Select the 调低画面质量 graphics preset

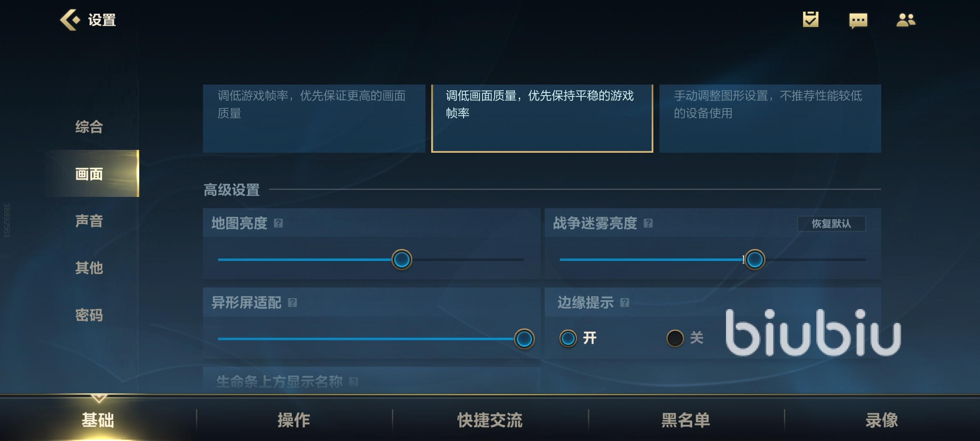(542, 118)
